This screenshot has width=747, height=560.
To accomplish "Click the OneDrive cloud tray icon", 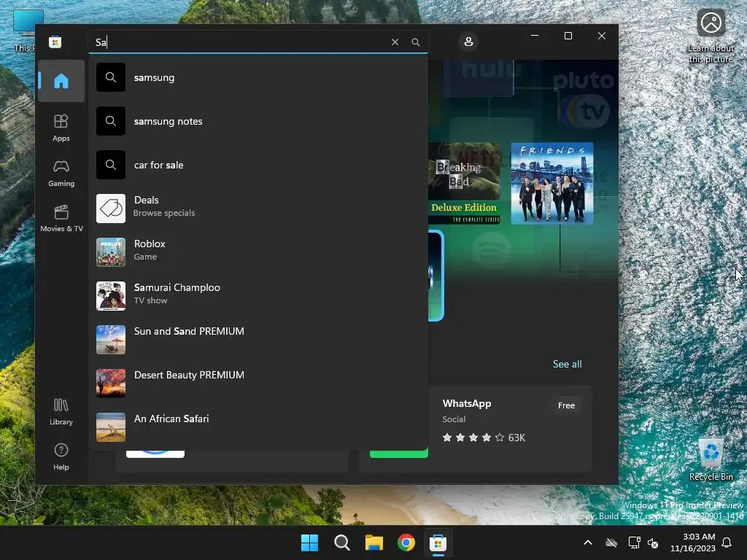I will click(x=611, y=542).
